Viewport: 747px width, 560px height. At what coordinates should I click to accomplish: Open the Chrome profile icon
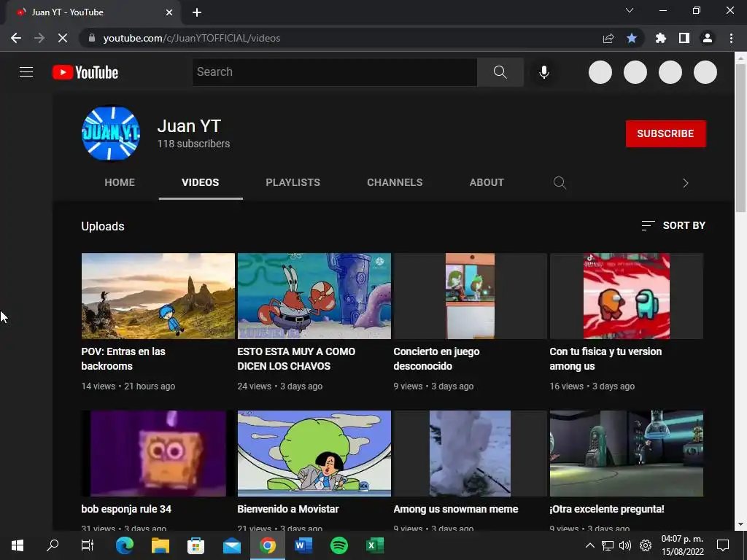[708, 38]
